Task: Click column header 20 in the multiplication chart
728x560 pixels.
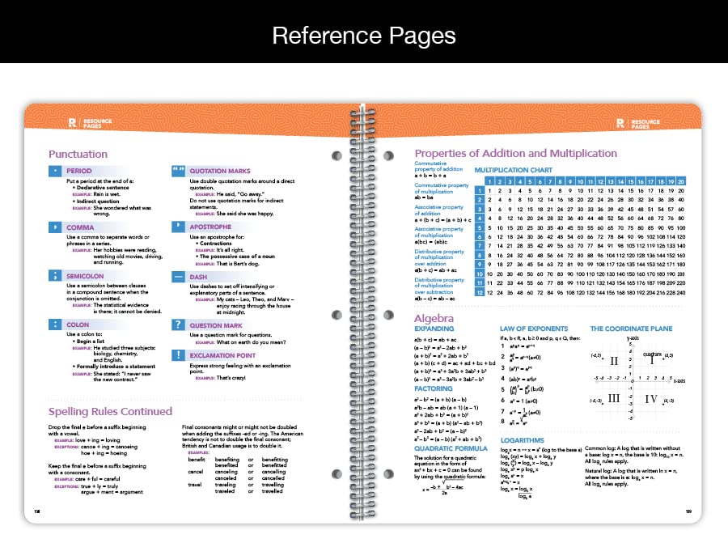Action: (x=681, y=181)
